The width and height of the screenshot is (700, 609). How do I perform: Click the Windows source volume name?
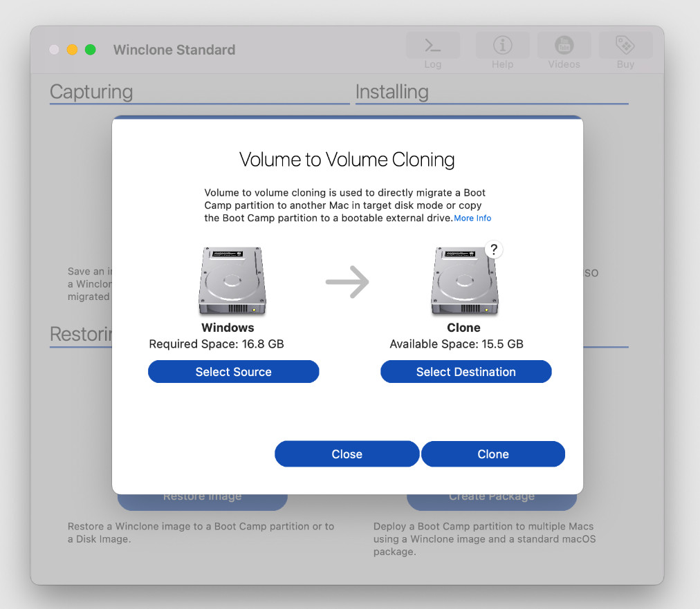[x=228, y=328]
